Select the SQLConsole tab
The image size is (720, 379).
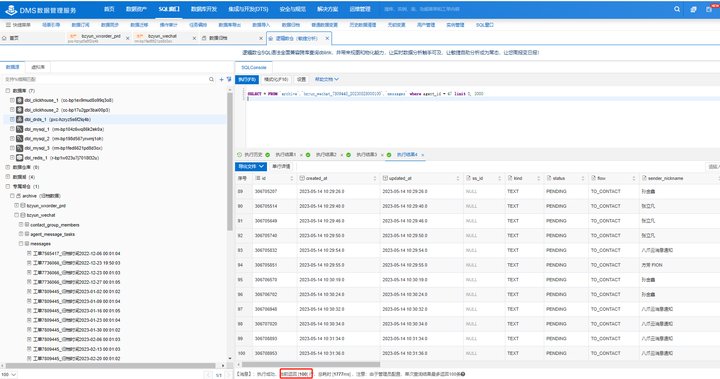(x=253, y=68)
